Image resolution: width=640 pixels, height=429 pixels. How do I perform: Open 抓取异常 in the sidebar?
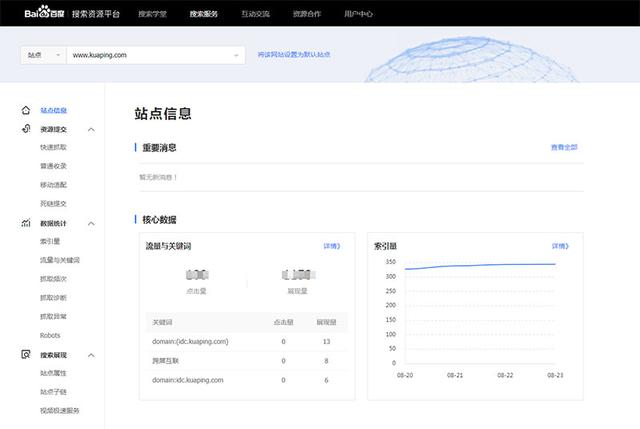pyautogui.click(x=53, y=316)
